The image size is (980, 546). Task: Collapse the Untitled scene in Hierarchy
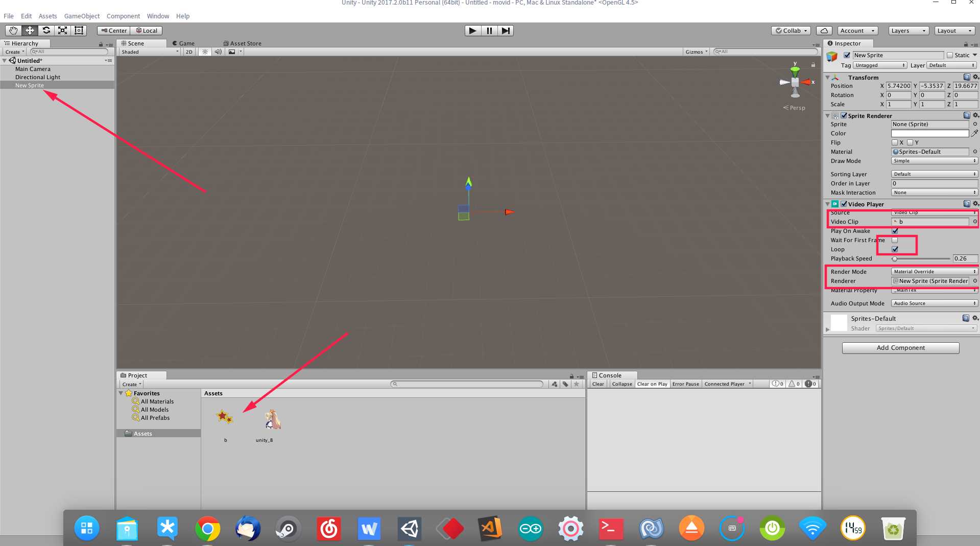5,61
